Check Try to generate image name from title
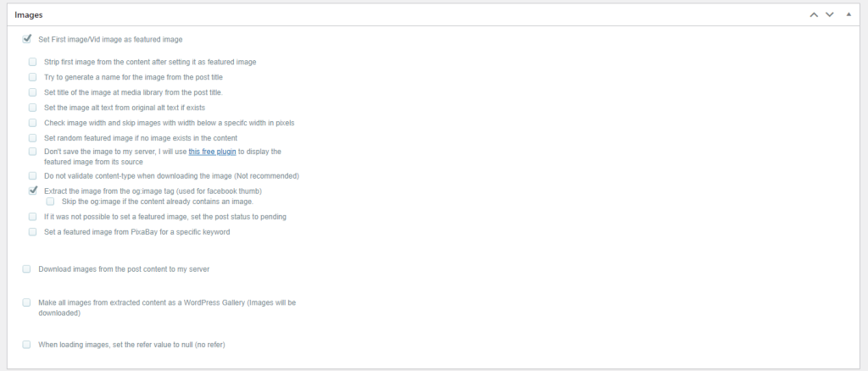Image resolution: width=868 pixels, height=371 pixels. [33, 77]
